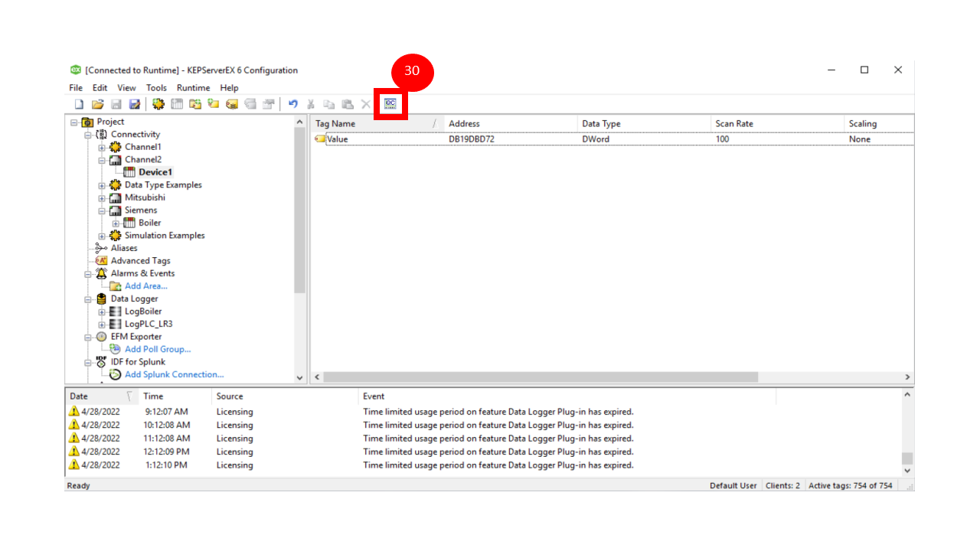The width and height of the screenshot is (980, 551).
Task: Expand the LogPLC_LR3 node
Action: [102, 324]
